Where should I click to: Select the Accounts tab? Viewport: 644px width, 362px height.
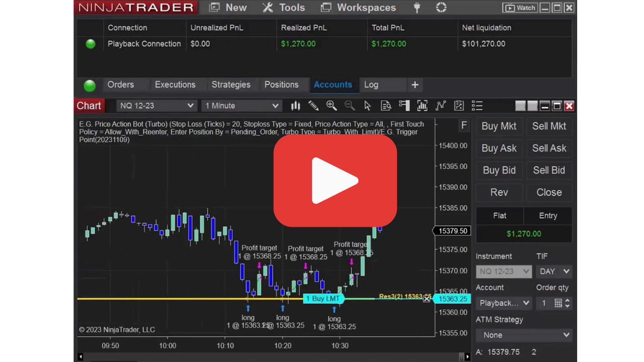tap(333, 84)
